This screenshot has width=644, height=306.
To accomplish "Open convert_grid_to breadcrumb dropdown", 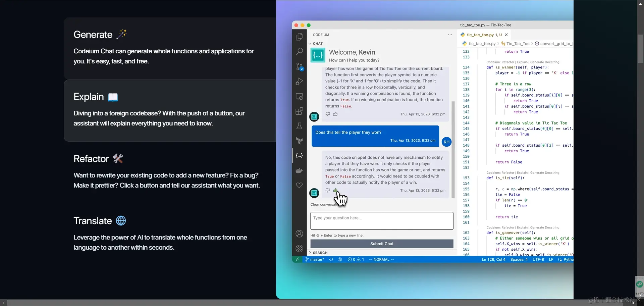I will [x=554, y=44].
